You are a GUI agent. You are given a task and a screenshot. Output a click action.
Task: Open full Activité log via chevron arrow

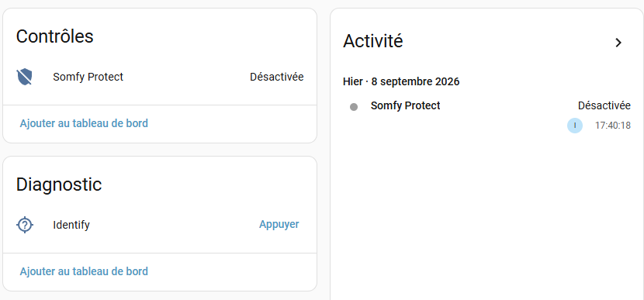[x=618, y=43]
